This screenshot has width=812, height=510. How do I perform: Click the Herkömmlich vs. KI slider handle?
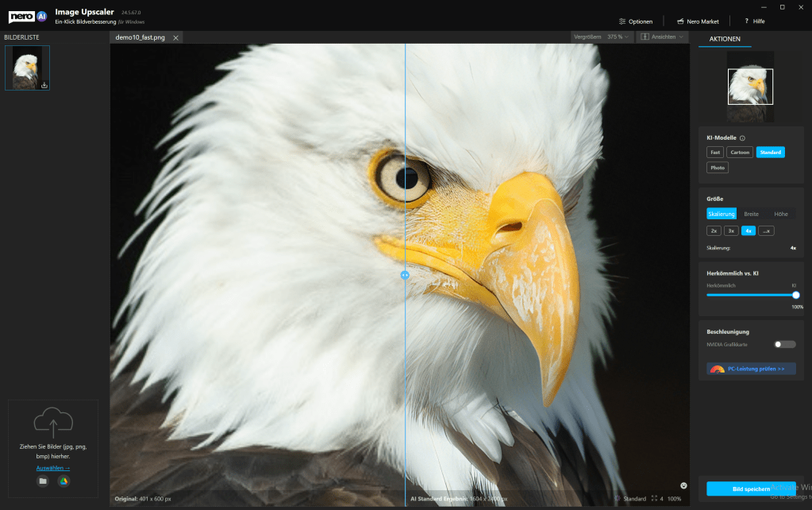(795, 295)
